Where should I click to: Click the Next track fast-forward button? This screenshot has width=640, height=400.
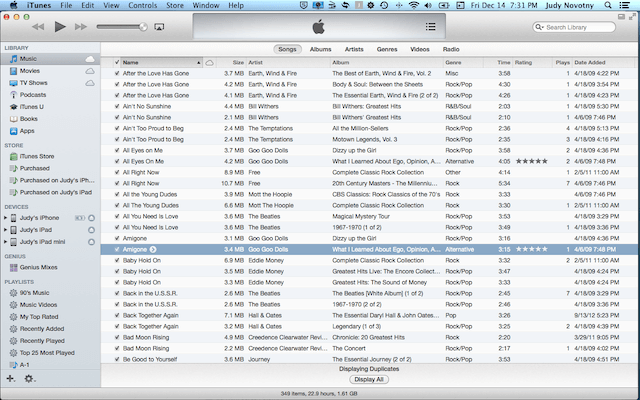point(81,27)
